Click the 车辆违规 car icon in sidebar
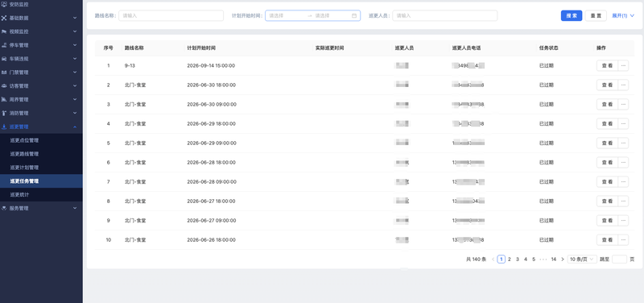644x303 pixels. [4, 59]
